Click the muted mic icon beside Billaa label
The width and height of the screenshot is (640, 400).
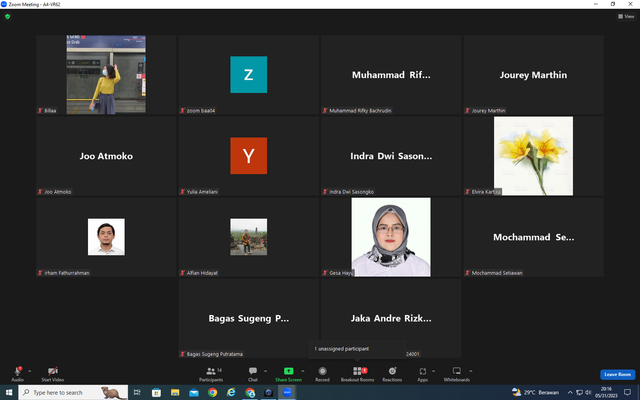click(x=40, y=110)
